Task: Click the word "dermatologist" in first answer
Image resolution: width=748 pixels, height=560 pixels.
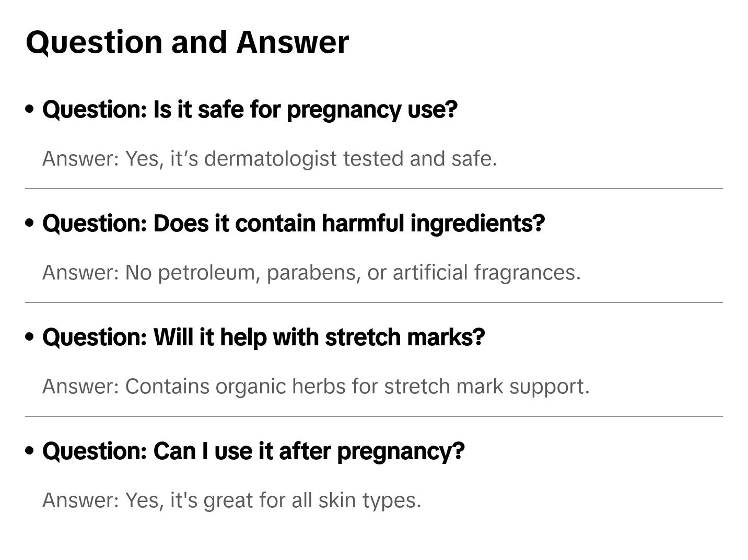Action: pyautogui.click(x=270, y=159)
